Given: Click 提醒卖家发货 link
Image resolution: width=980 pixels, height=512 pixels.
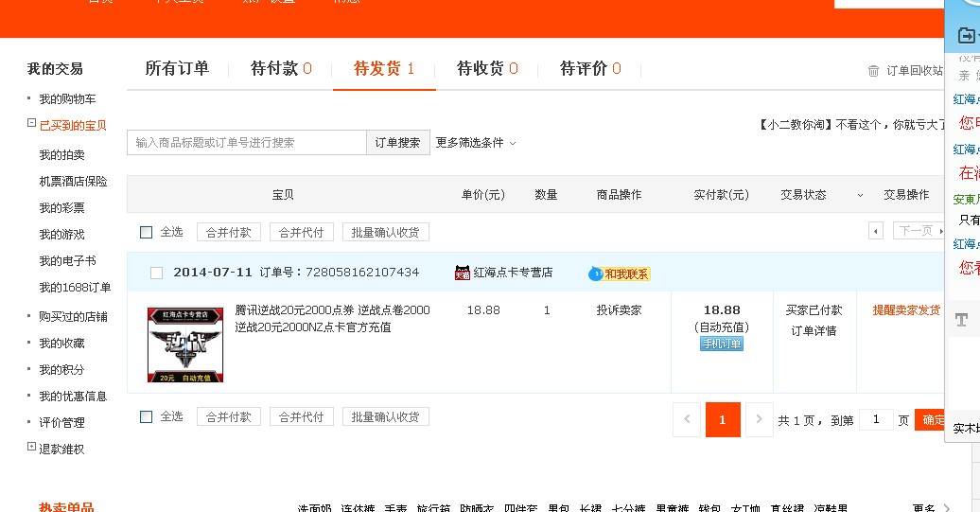Looking at the screenshot, I should [x=906, y=310].
